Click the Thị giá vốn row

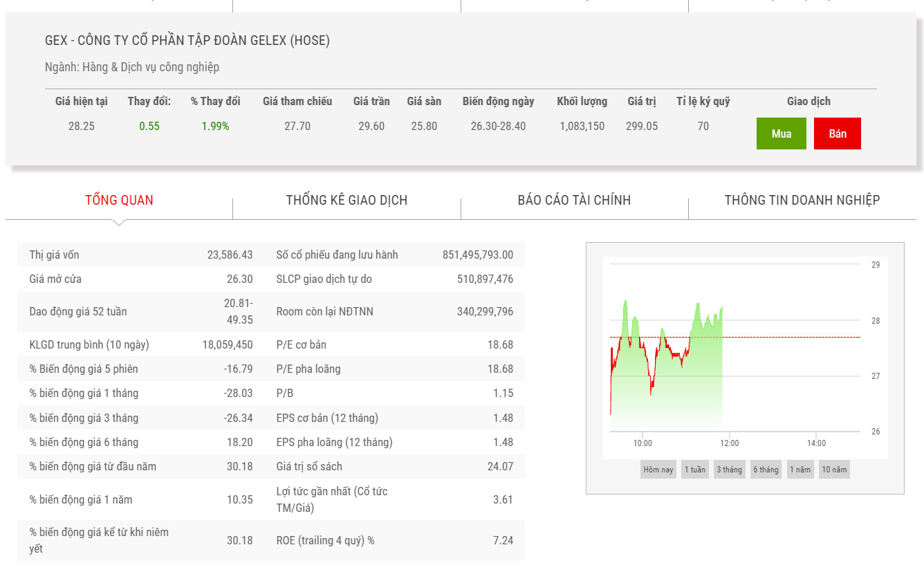coord(141,255)
